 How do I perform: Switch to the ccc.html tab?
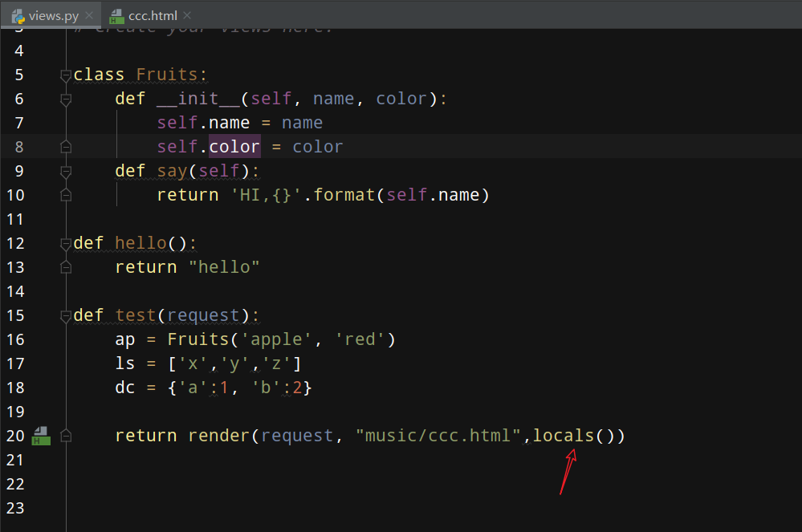(153, 15)
